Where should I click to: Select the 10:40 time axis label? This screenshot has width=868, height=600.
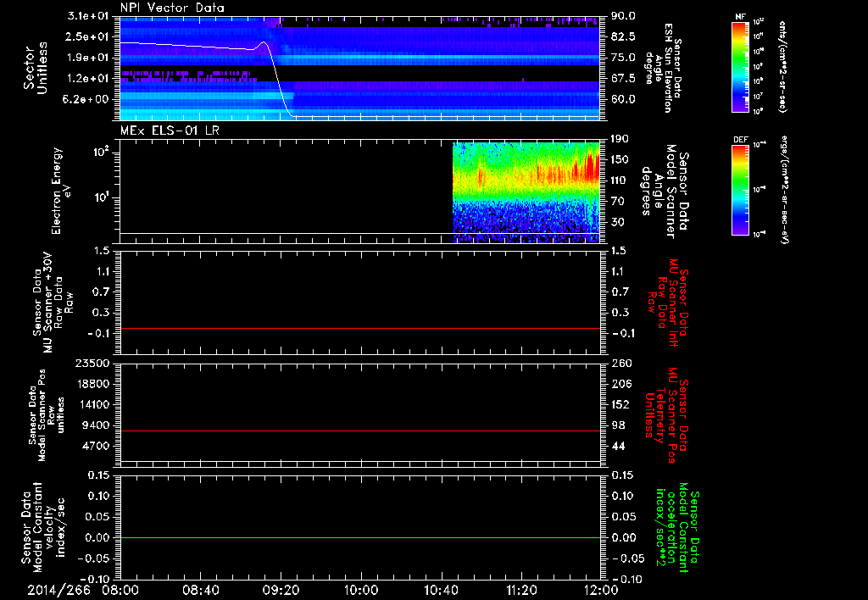[442, 589]
